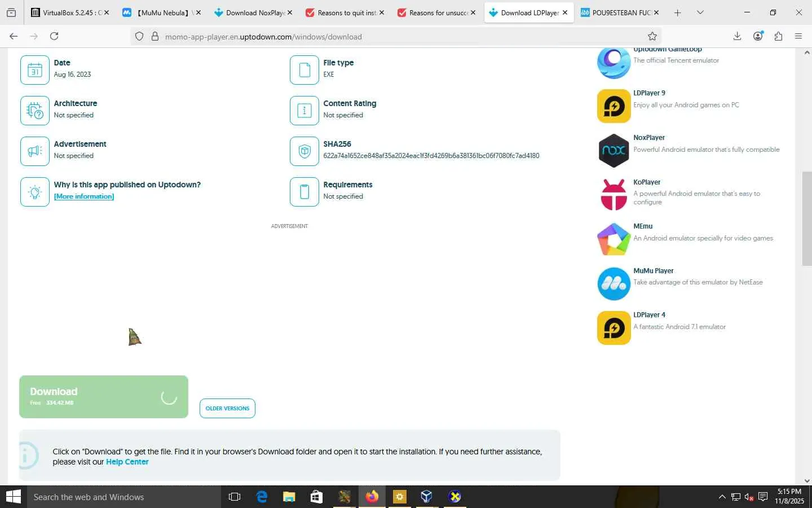Click the calendar icon beside Date
This screenshot has width=812, height=508.
click(x=35, y=70)
